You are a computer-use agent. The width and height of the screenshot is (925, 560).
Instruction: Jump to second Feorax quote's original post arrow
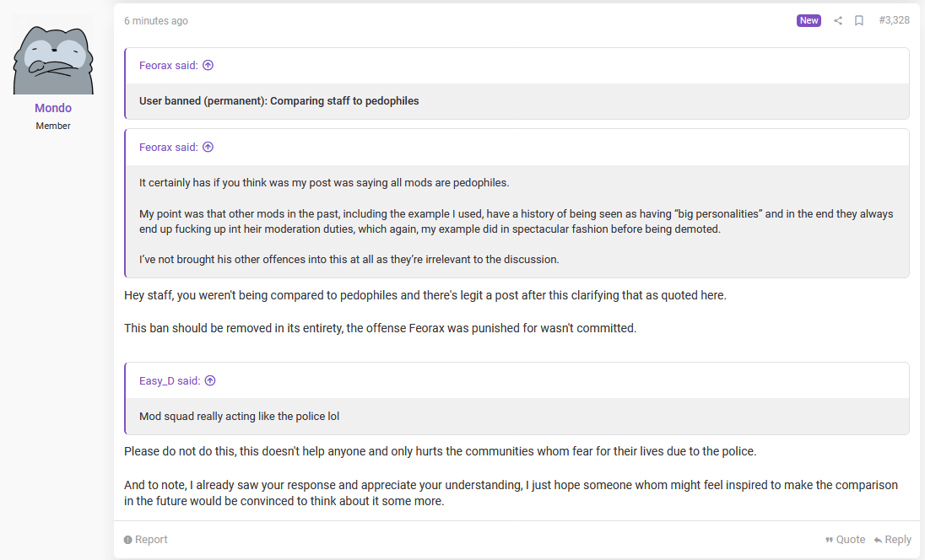208,148
